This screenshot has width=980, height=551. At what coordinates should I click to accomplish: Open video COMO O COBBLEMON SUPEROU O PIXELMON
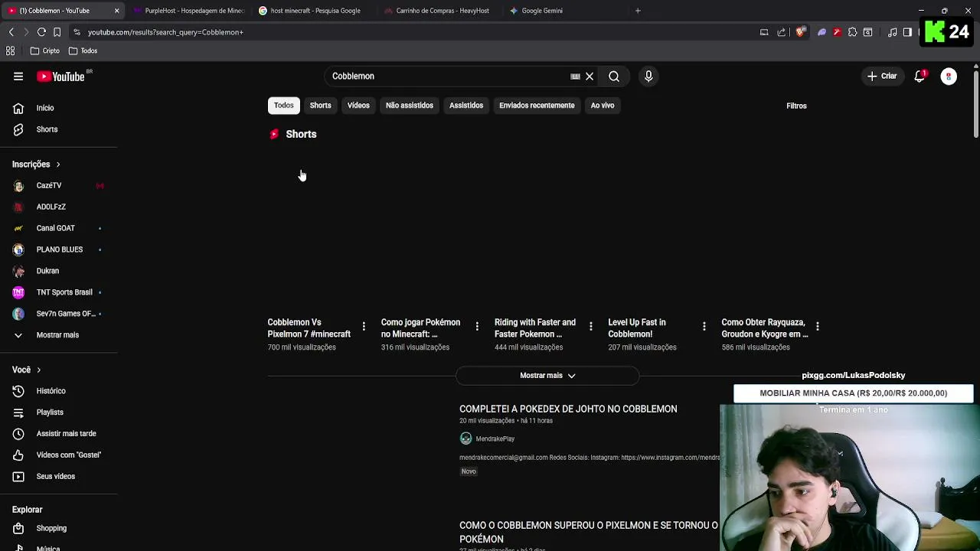(x=589, y=533)
